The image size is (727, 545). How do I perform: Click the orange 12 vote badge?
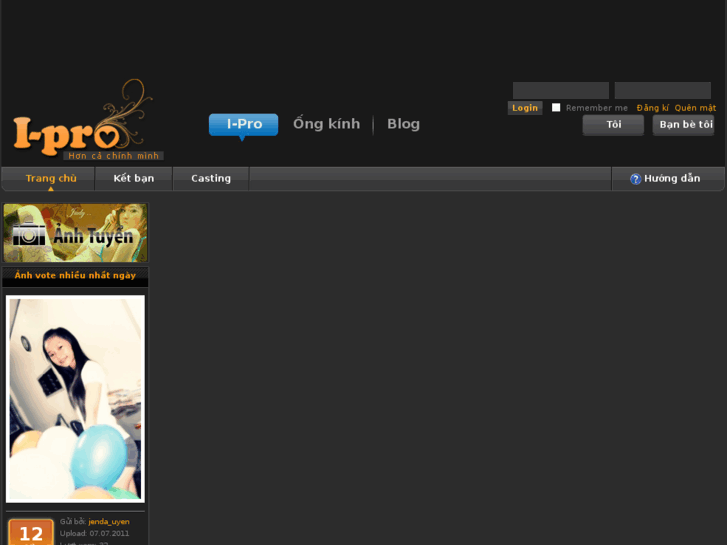pyautogui.click(x=31, y=532)
